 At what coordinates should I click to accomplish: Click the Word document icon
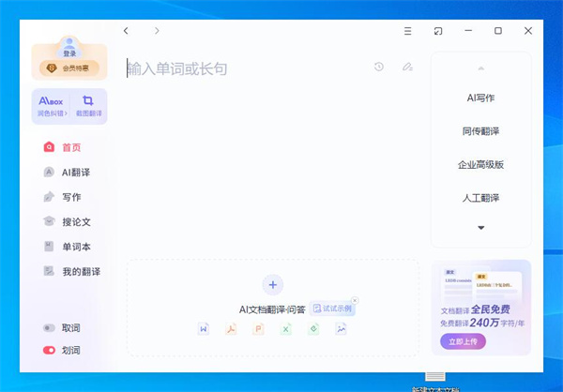[203, 328]
